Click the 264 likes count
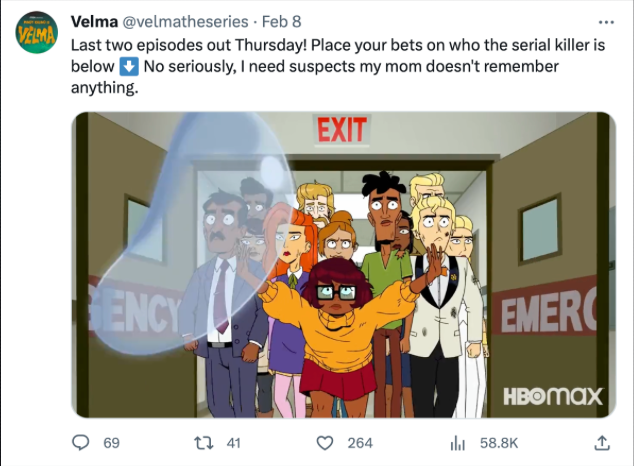Viewport: 634px width, 466px height. [x=360, y=443]
